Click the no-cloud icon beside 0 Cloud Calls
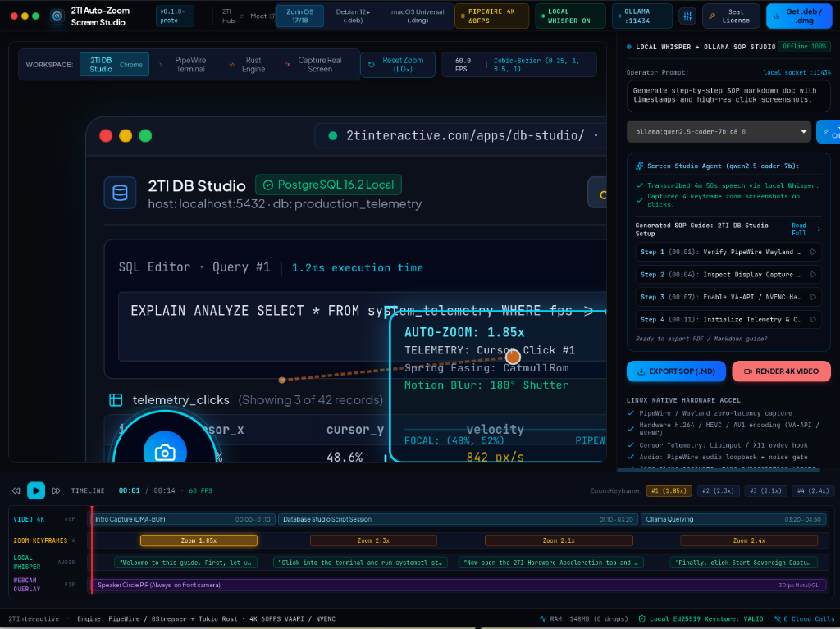The width and height of the screenshot is (840, 629). pos(778,619)
